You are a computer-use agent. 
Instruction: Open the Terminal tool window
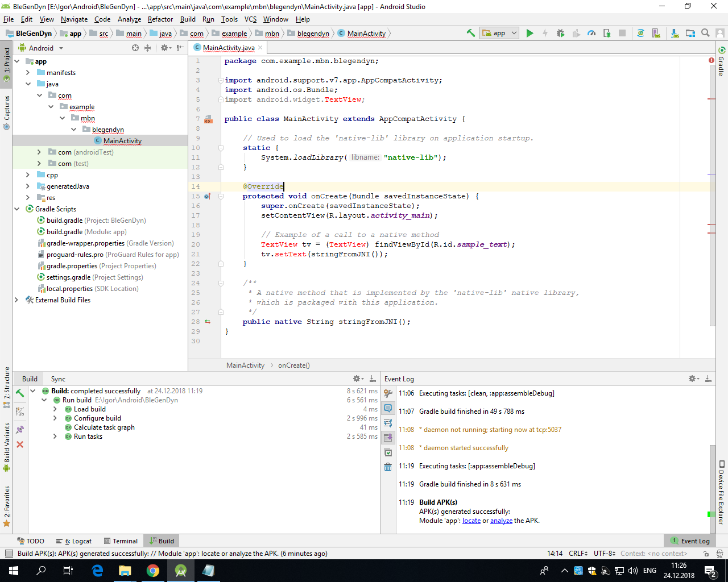121,541
